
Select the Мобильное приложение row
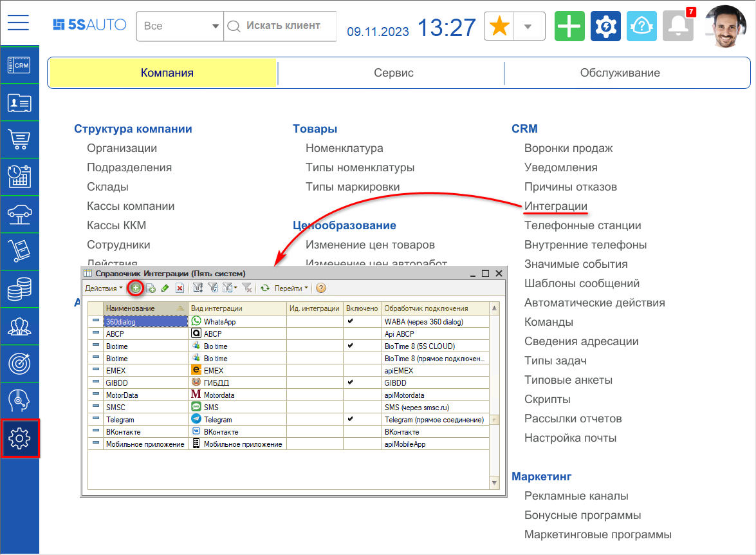(x=288, y=444)
